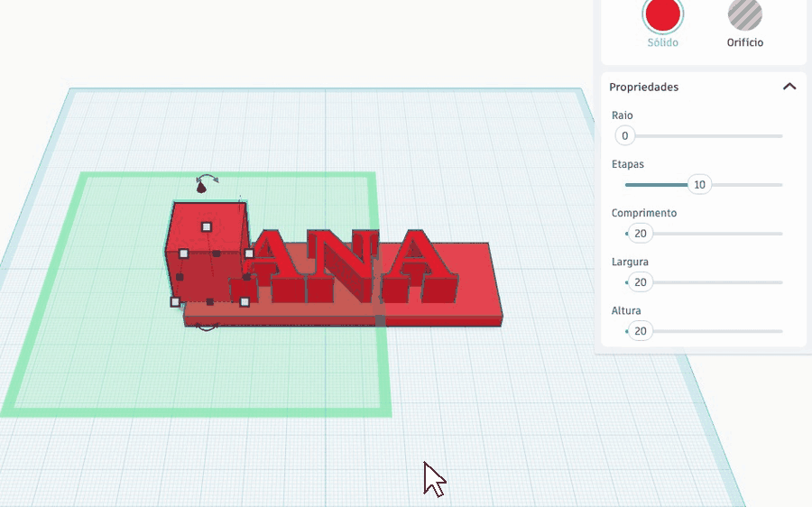Click the black cone height-lift handle above cube
812x507 pixels.
pyautogui.click(x=201, y=188)
